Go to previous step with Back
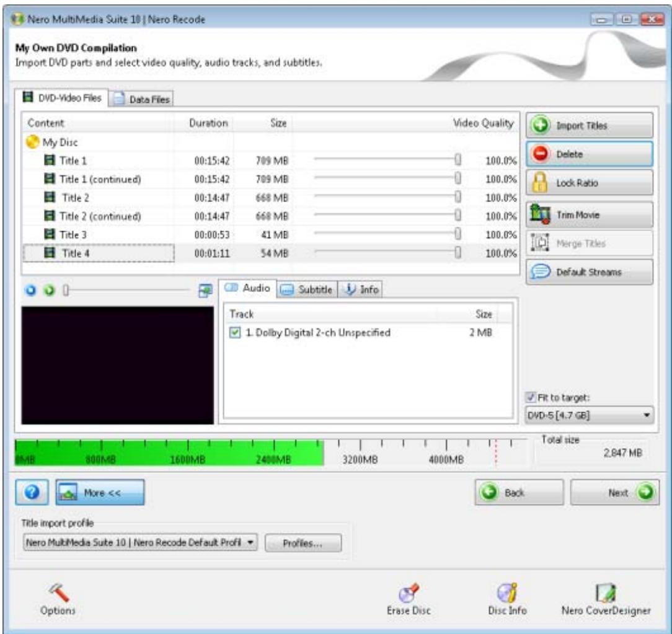The image size is (672, 634). pyautogui.click(x=519, y=492)
